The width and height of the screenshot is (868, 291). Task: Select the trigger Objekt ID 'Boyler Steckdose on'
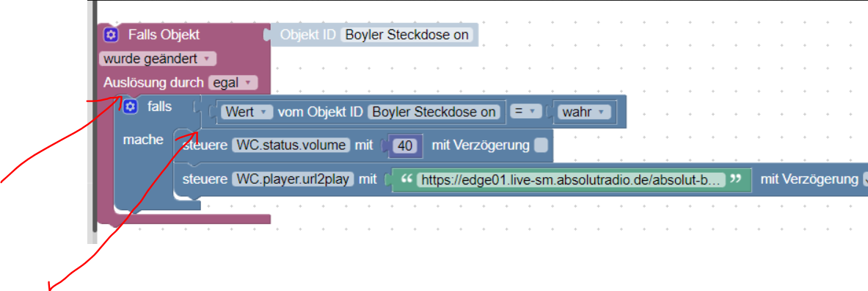click(406, 35)
